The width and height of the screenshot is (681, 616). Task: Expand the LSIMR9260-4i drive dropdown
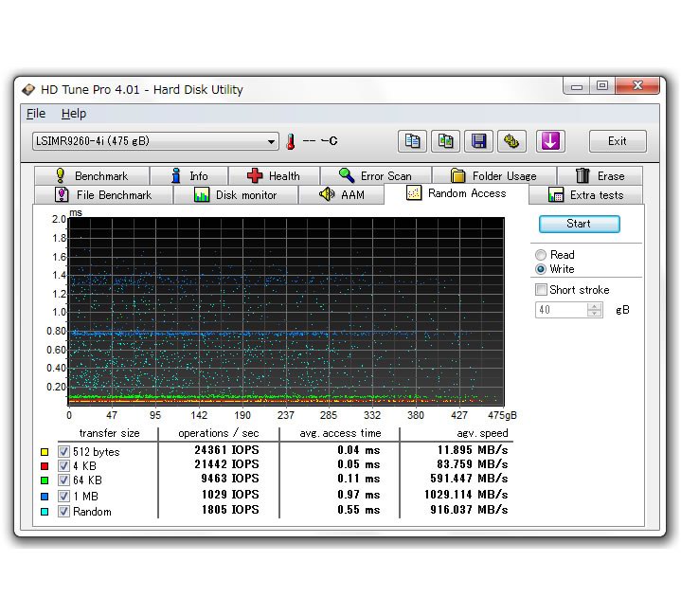pos(272,142)
